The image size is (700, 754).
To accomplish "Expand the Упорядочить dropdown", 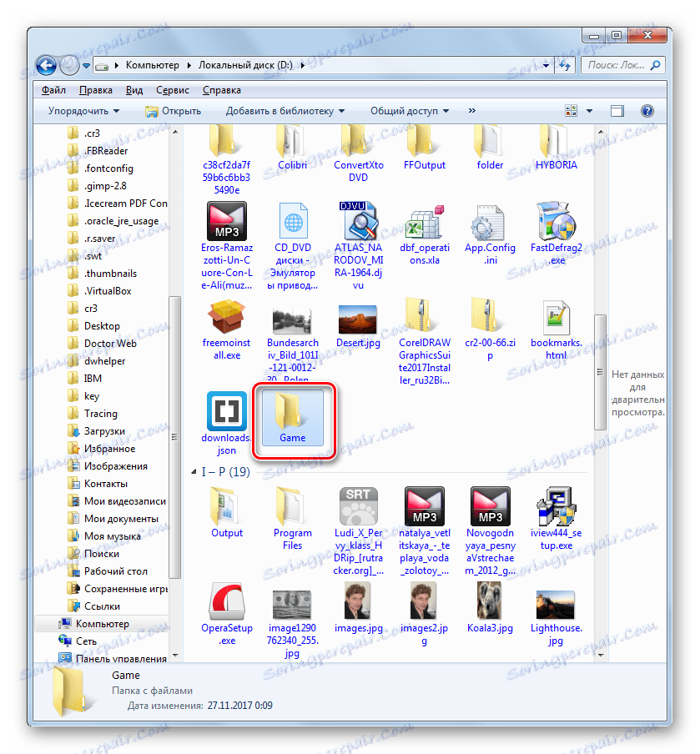I will (x=83, y=111).
